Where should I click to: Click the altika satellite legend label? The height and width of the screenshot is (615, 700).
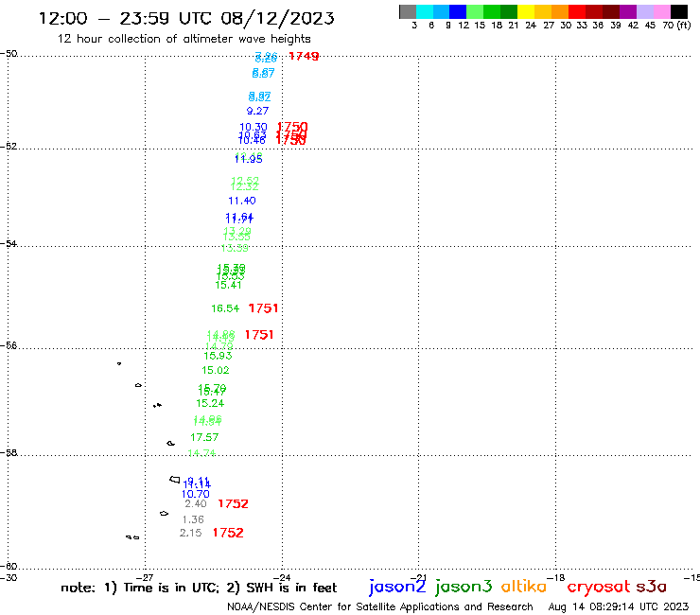click(524, 587)
